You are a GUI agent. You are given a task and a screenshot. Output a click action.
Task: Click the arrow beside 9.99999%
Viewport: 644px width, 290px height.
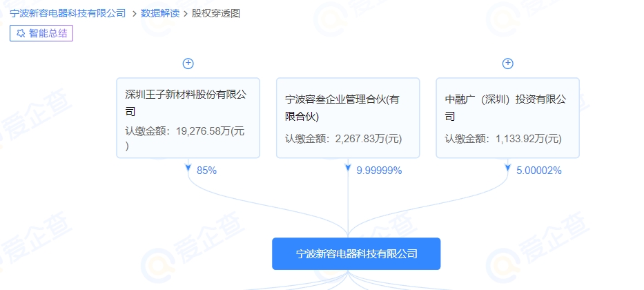348,168
